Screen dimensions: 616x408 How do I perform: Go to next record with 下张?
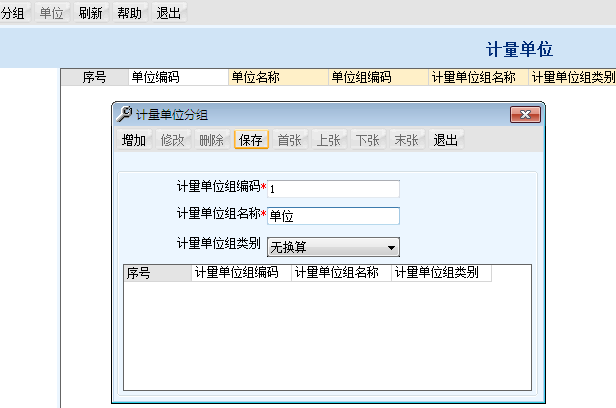(x=368, y=140)
